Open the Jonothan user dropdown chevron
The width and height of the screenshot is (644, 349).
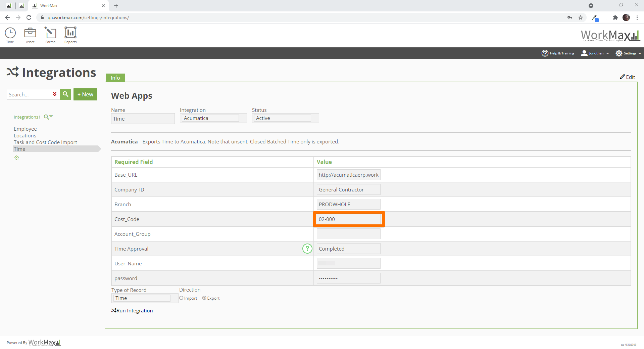(x=607, y=53)
